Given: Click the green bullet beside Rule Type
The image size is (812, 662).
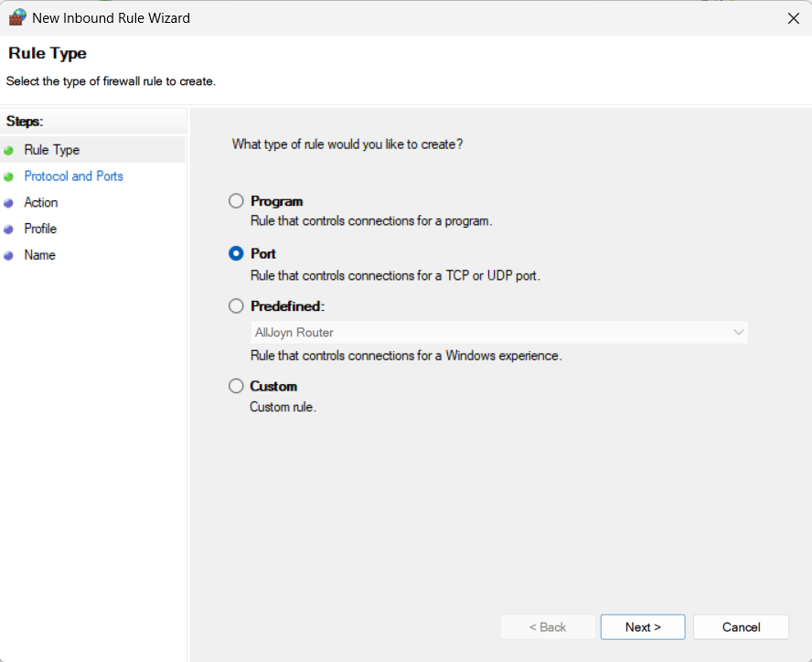Looking at the screenshot, I should pyautogui.click(x=9, y=151).
